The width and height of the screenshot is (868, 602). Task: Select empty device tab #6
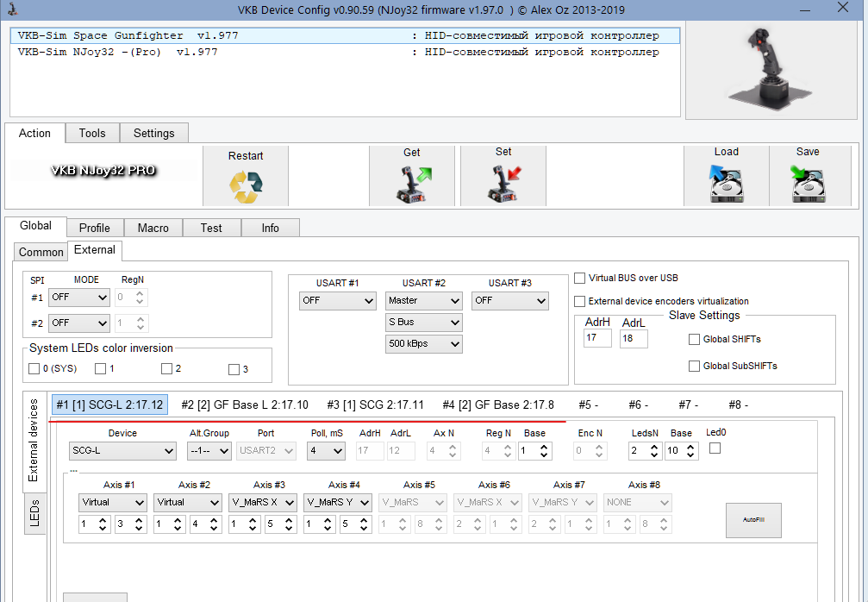pos(638,404)
